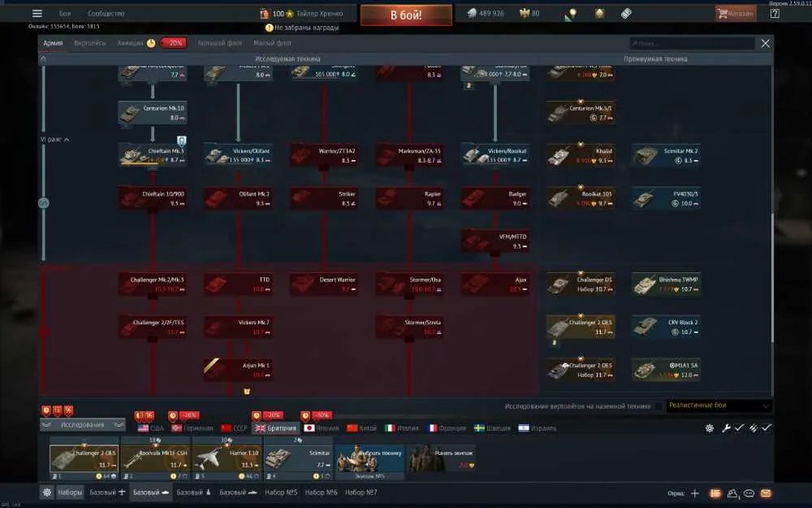Open the Реалистичные бои mode dropdown

[x=719, y=406]
